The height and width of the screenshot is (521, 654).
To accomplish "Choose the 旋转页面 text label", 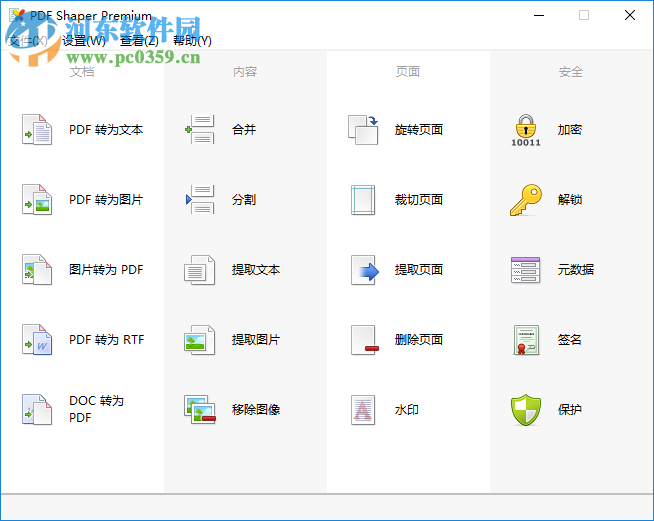I will 419,130.
